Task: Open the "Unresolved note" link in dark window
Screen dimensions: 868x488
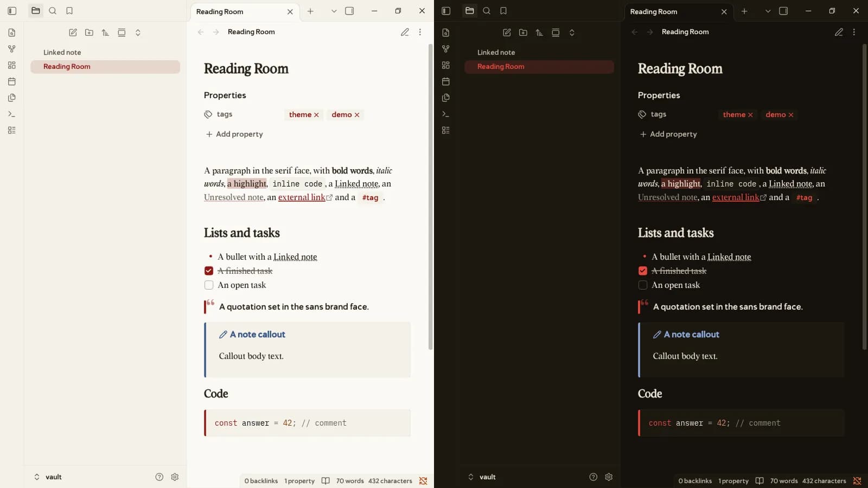Action: [x=668, y=197]
